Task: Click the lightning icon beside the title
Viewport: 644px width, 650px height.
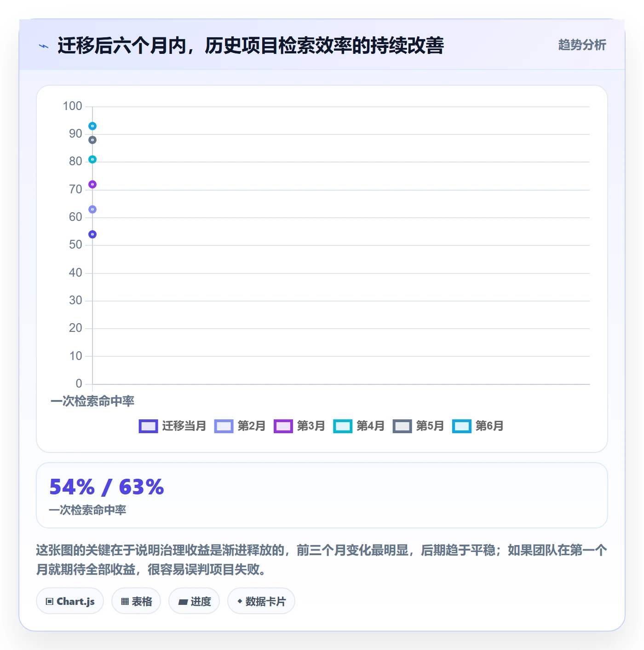Action: (44, 46)
